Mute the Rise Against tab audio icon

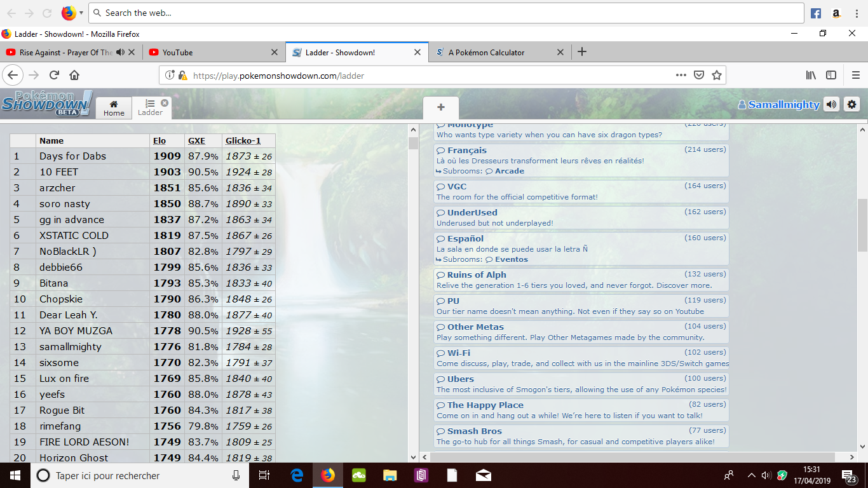pos(120,52)
